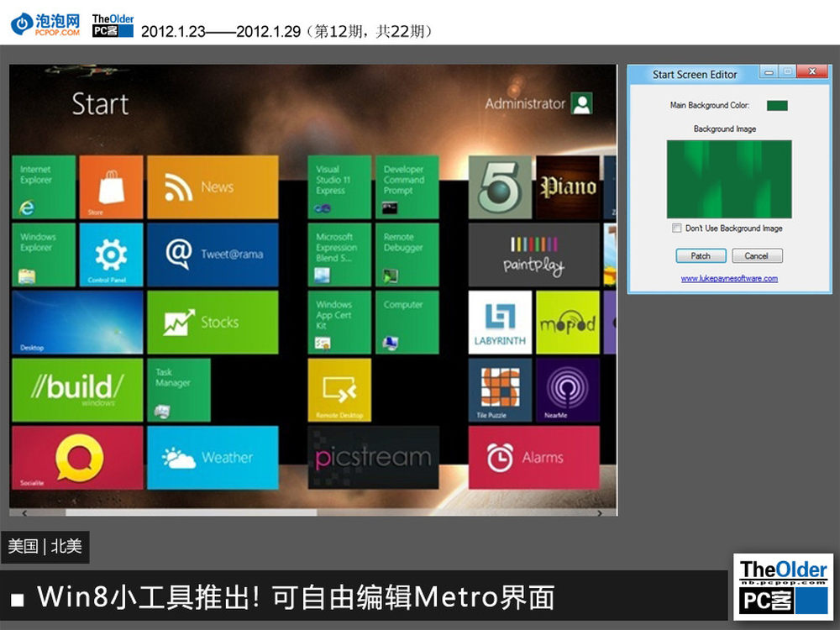Open the //build/ windows tile
Image resolution: width=840 pixels, height=630 pixels.
pyautogui.click(x=77, y=390)
